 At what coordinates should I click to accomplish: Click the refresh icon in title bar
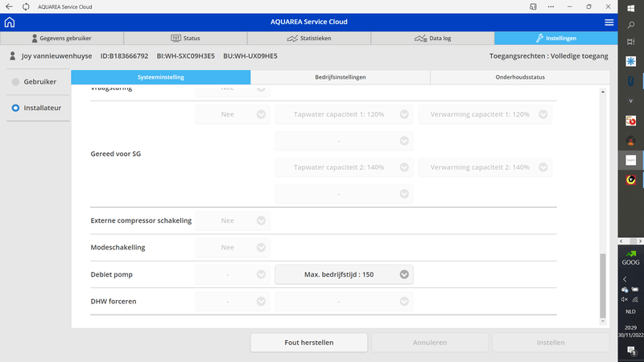[26, 6]
